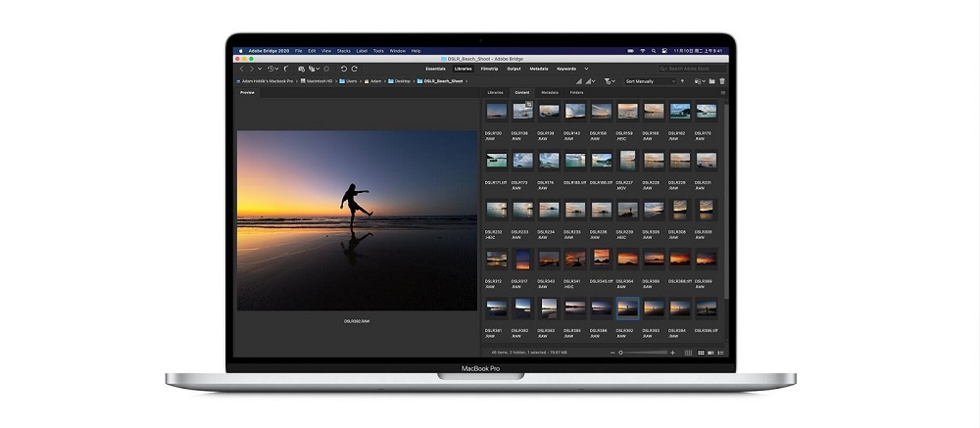The image size is (980, 428).
Task: Go to the Adam folder in the path bar
Action: 373,81
